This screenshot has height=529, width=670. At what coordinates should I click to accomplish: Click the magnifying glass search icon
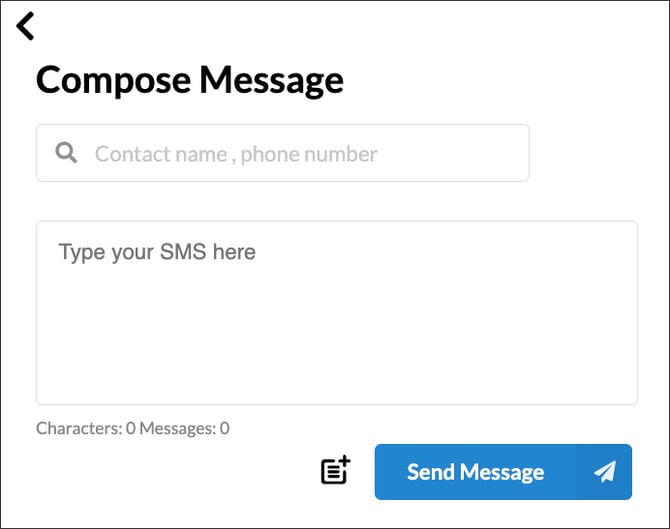click(x=66, y=153)
